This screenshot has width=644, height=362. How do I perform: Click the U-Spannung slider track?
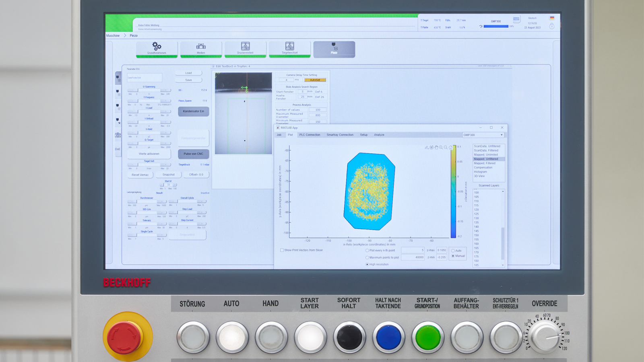[149, 90]
